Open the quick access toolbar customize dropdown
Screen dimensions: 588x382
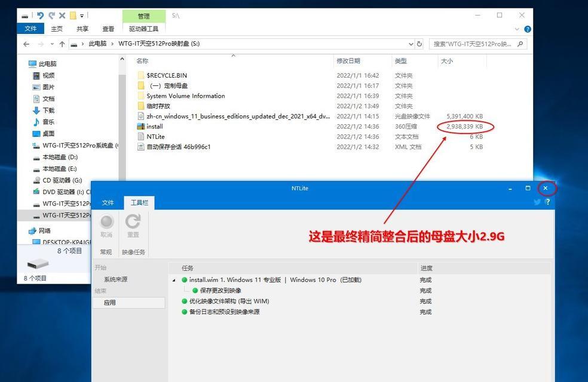click(x=82, y=16)
